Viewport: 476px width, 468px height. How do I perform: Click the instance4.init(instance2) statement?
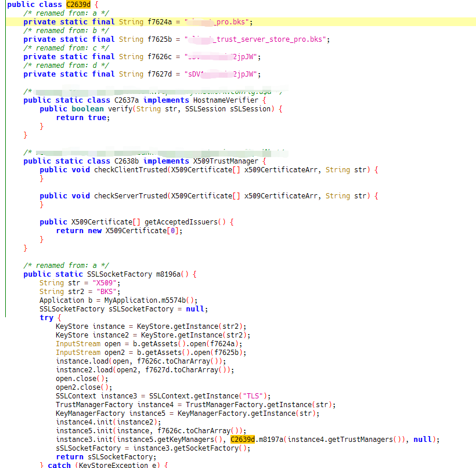point(109,422)
